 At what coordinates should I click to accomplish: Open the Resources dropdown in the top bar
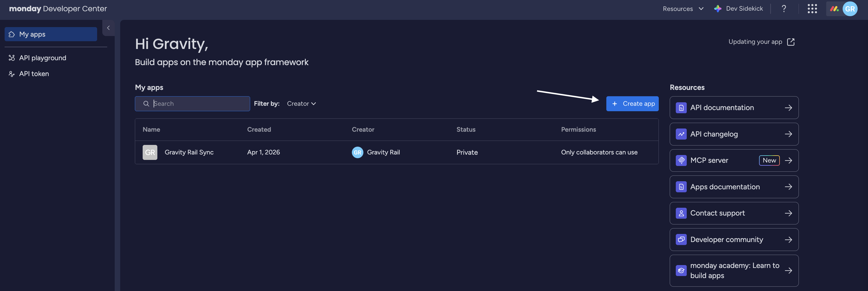pyautogui.click(x=683, y=8)
